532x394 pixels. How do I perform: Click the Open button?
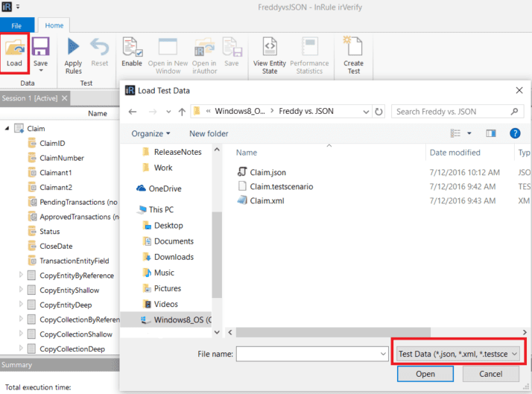click(425, 374)
